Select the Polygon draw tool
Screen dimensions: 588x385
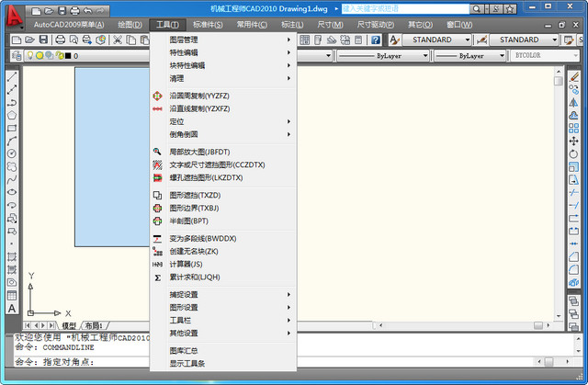pos(12,115)
